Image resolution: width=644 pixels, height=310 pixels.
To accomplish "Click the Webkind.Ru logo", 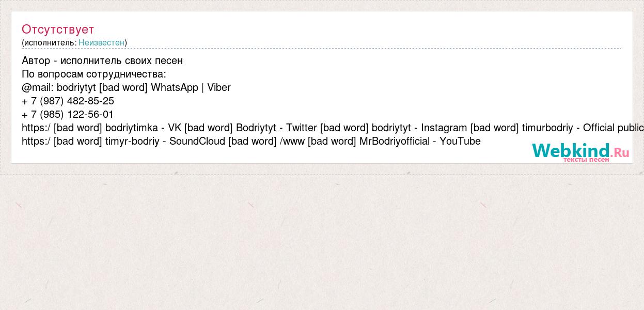I will (x=580, y=152).
